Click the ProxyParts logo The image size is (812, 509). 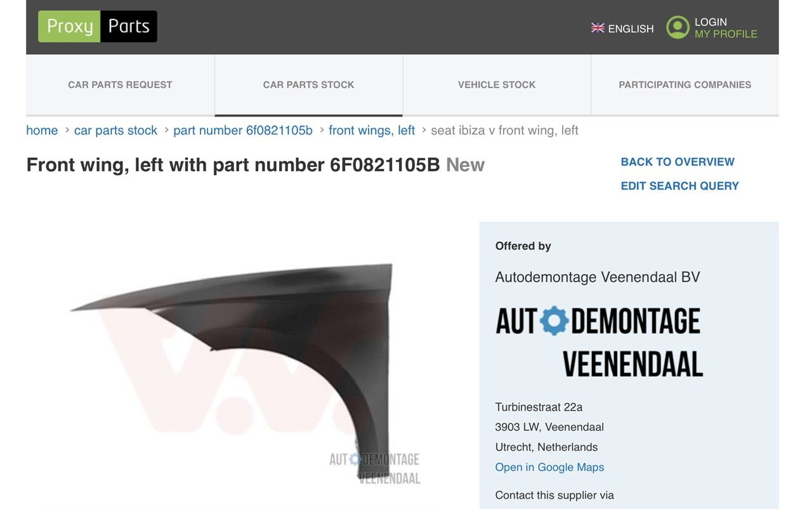tap(98, 27)
